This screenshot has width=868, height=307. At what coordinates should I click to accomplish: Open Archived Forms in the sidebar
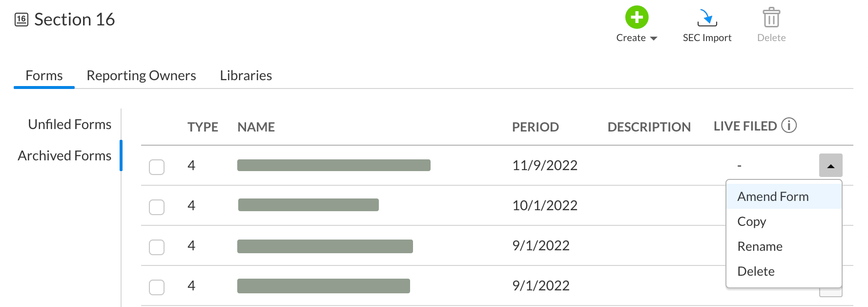64,156
